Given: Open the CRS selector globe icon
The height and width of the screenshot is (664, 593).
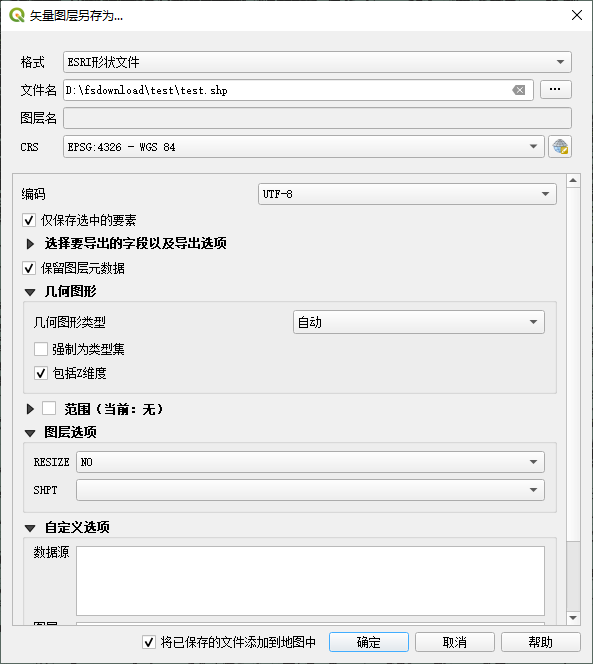Looking at the screenshot, I should pos(560,147).
